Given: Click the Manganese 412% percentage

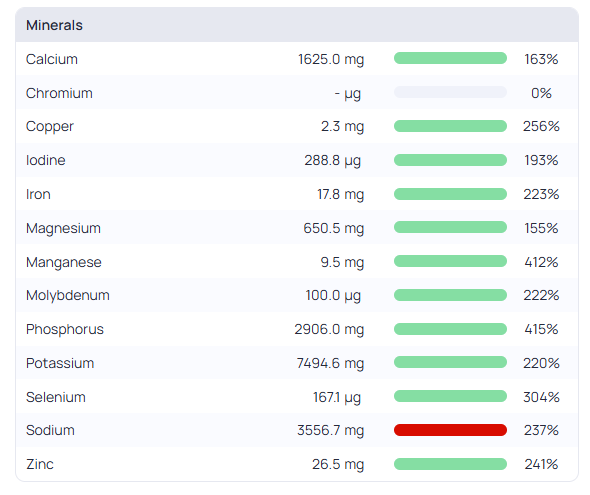Looking at the screenshot, I should point(541,262).
